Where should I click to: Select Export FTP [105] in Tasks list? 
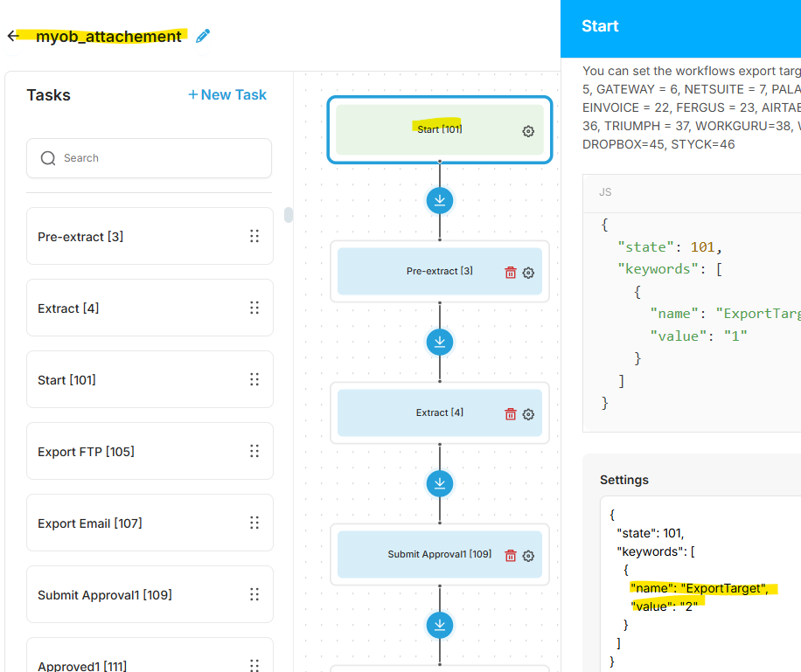click(150, 451)
